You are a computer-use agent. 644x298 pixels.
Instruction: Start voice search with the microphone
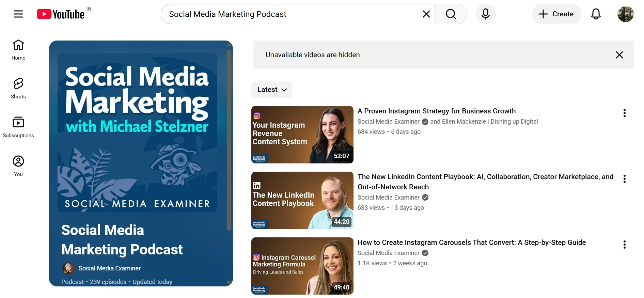(485, 14)
